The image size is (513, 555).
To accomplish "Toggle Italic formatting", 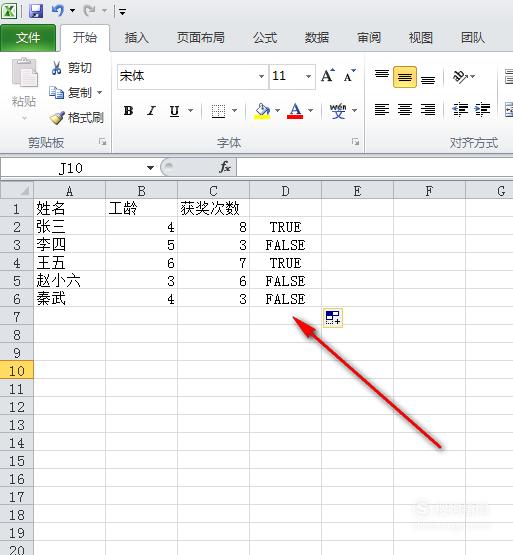I will [x=152, y=111].
